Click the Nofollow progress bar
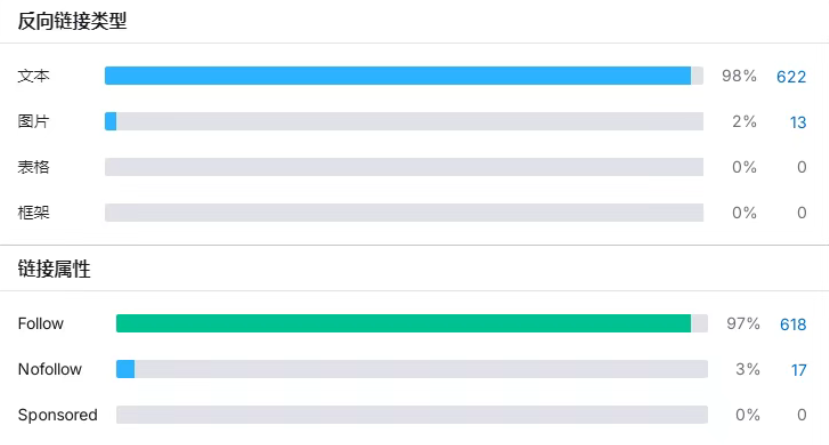 pyautogui.click(x=412, y=370)
